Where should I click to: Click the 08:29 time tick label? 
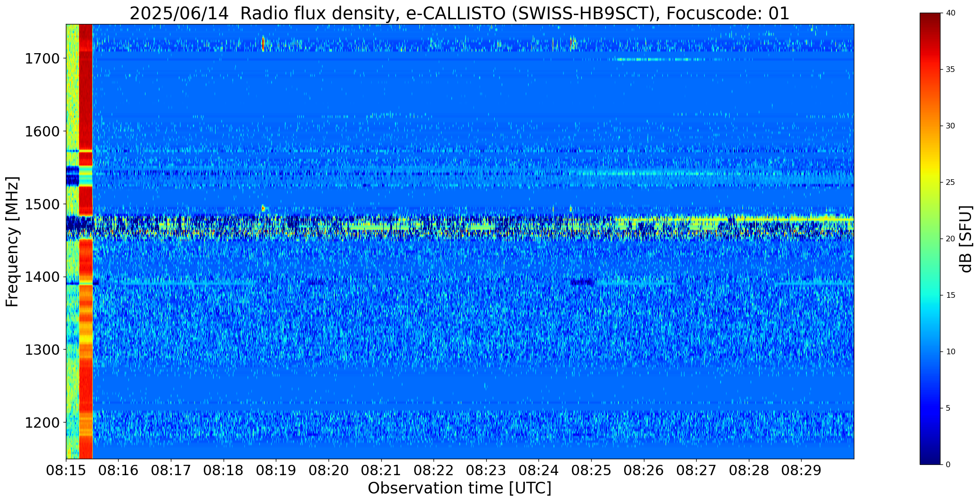coord(801,470)
